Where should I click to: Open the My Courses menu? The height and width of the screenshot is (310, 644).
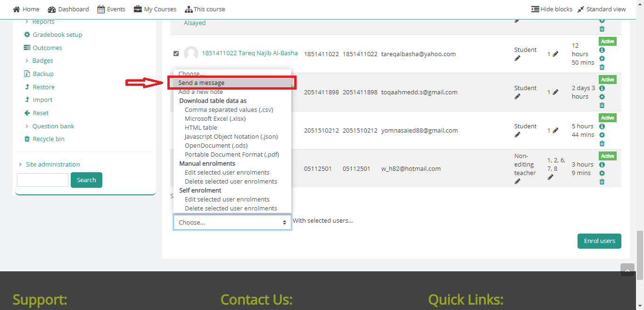click(155, 9)
